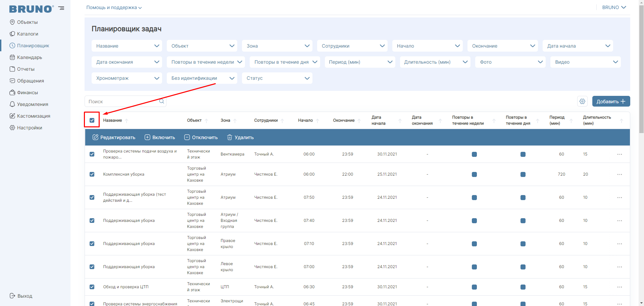The height and width of the screenshot is (306, 644).
Task: Uncheck Проверка системы энергоснабжения row
Action: [92, 304]
